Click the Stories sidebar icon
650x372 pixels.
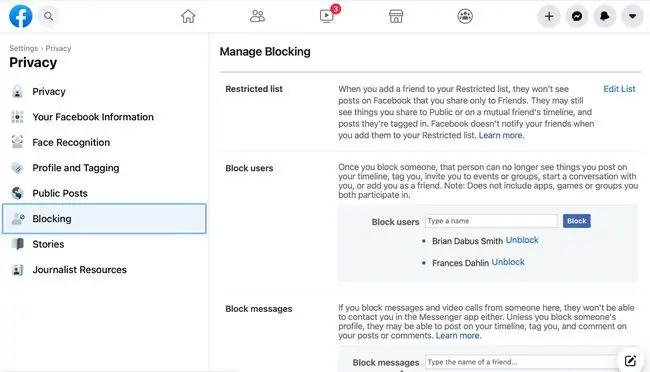pos(17,244)
